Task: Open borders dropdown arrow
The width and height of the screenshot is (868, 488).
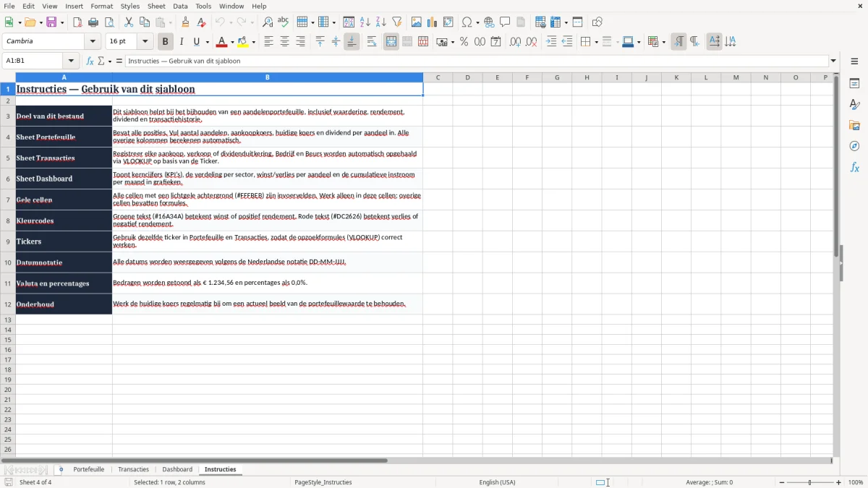Action: [596, 43]
